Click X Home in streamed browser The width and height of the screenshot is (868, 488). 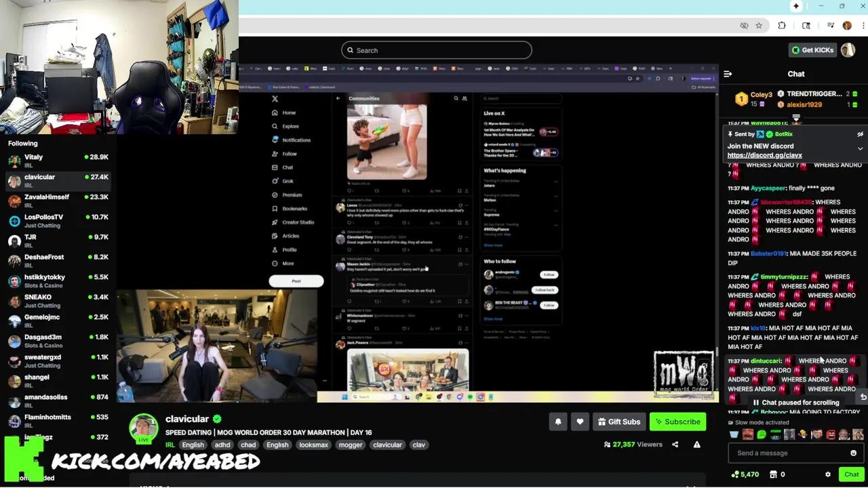[284, 113]
